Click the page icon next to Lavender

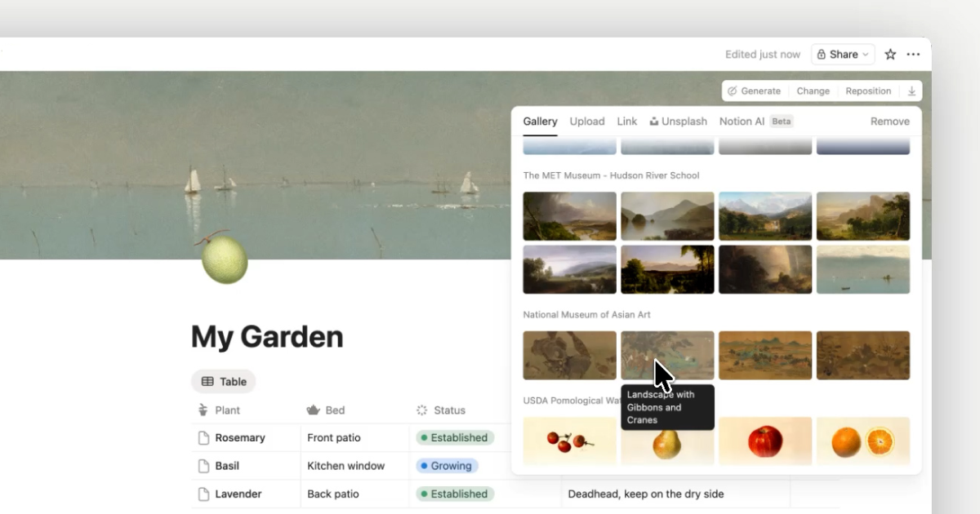pyautogui.click(x=204, y=494)
